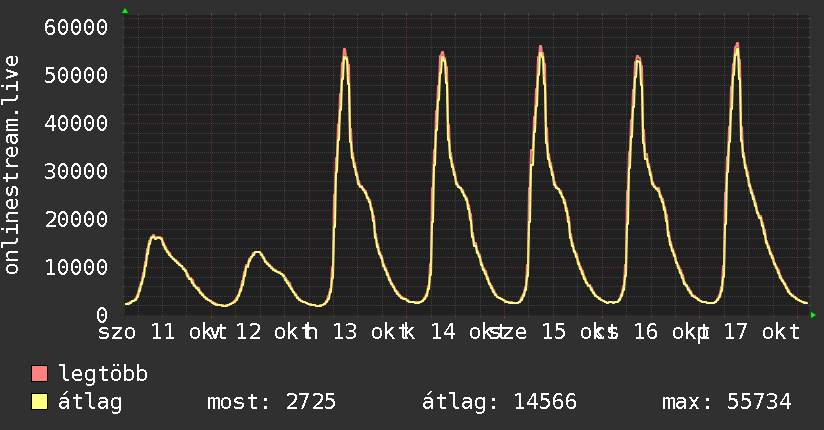Click the 60000 y-axis label
This screenshot has width=824, height=430.
click(76, 27)
